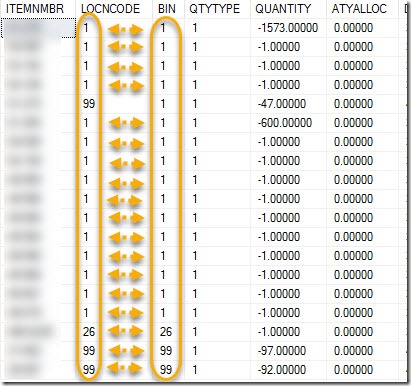Select the LOCNCODE column header

[x=110, y=9]
